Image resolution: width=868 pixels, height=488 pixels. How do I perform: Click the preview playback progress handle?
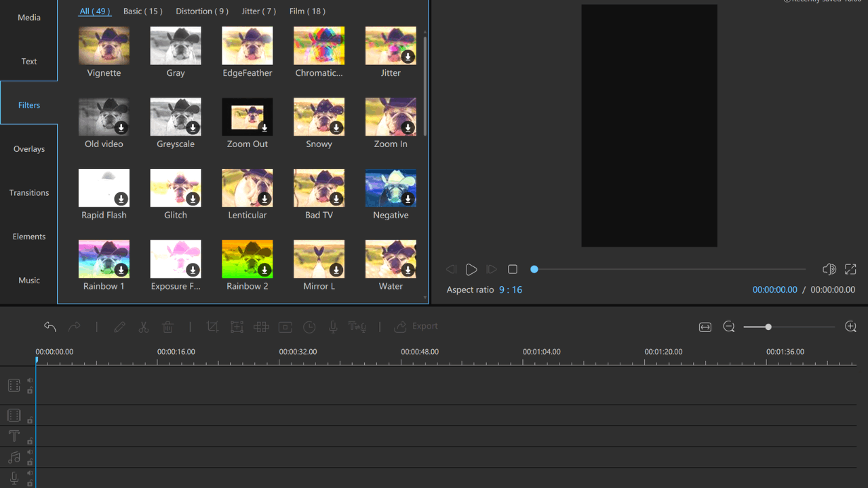(x=534, y=270)
